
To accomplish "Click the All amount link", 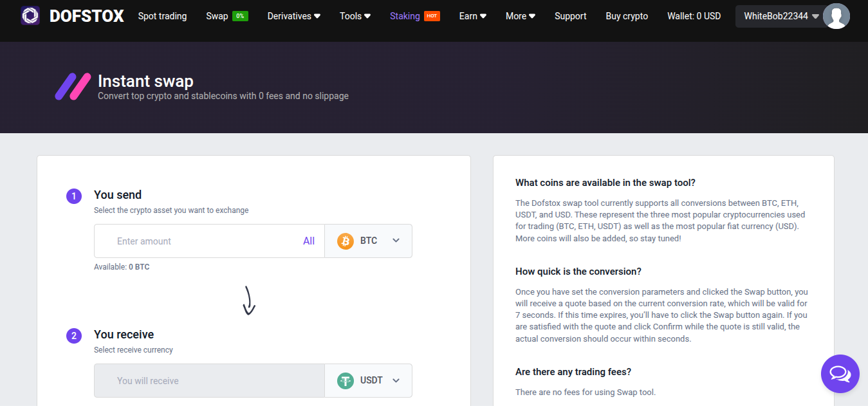I will click(309, 241).
